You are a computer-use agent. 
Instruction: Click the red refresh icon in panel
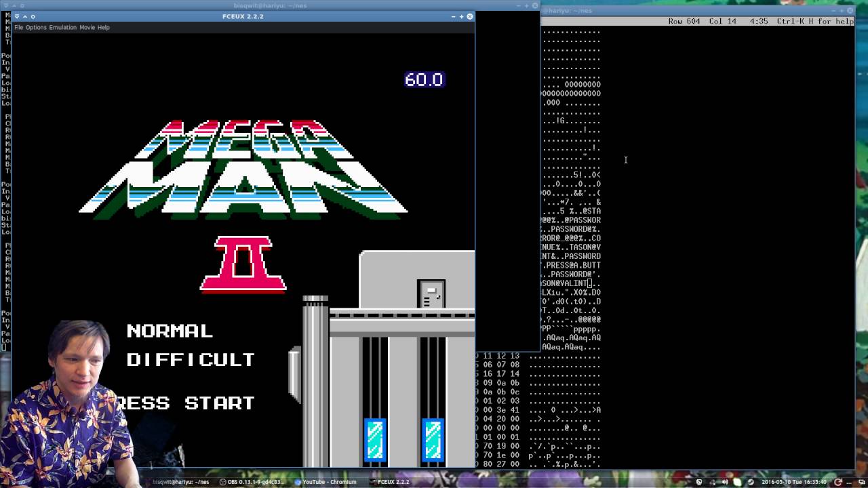tap(838, 482)
